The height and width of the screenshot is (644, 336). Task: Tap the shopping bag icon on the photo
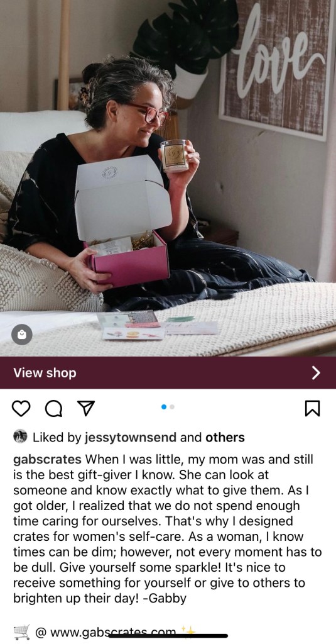[x=22, y=335]
